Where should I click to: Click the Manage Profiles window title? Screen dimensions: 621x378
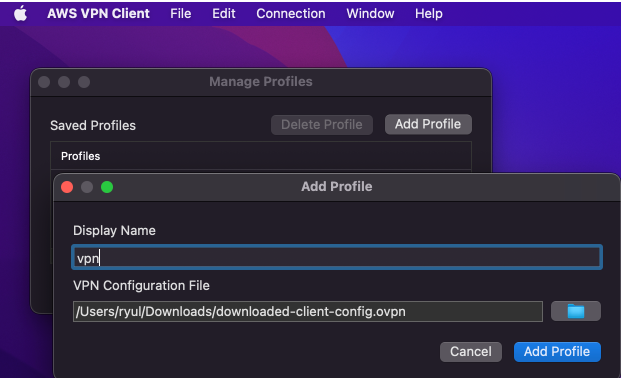(x=261, y=82)
